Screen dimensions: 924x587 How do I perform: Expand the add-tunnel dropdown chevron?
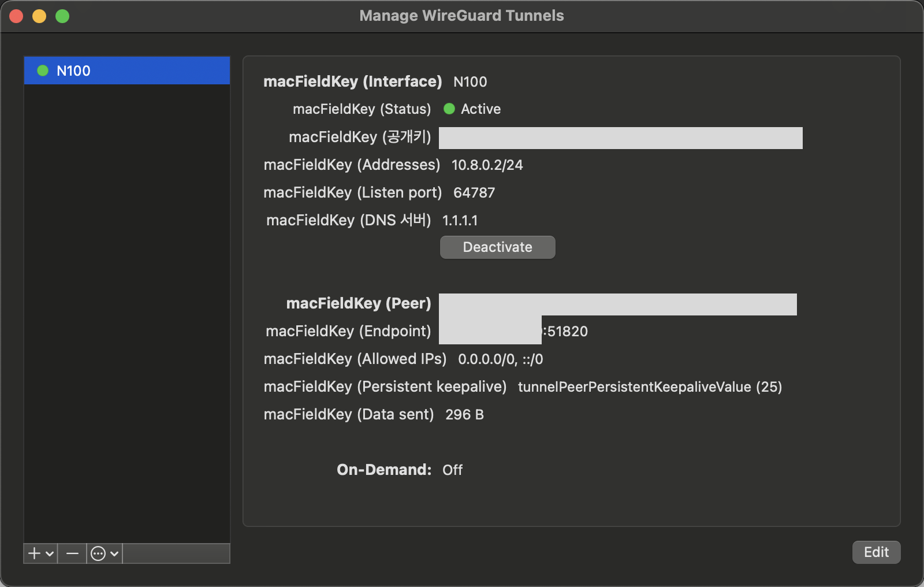pos(50,553)
